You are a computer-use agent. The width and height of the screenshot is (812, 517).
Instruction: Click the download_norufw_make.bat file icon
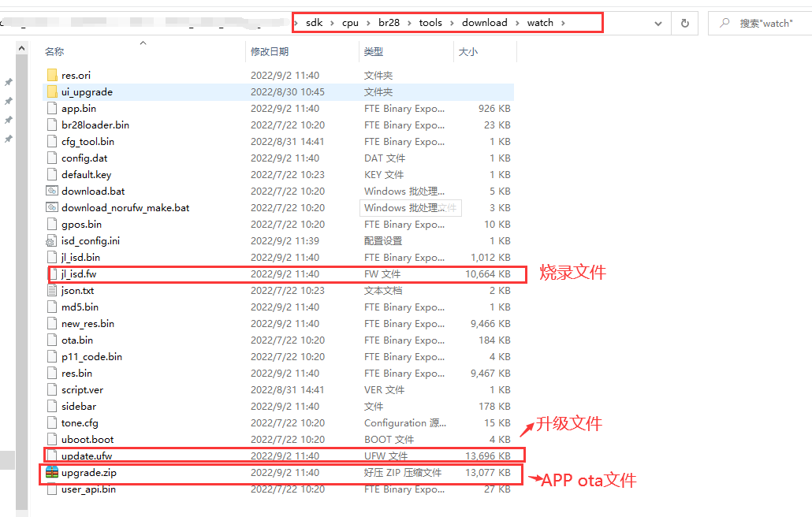tap(52, 207)
